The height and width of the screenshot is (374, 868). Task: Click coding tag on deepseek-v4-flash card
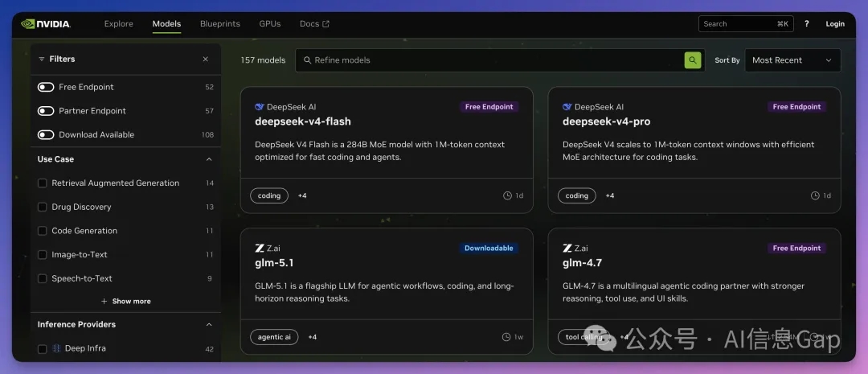[x=269, y=195]
